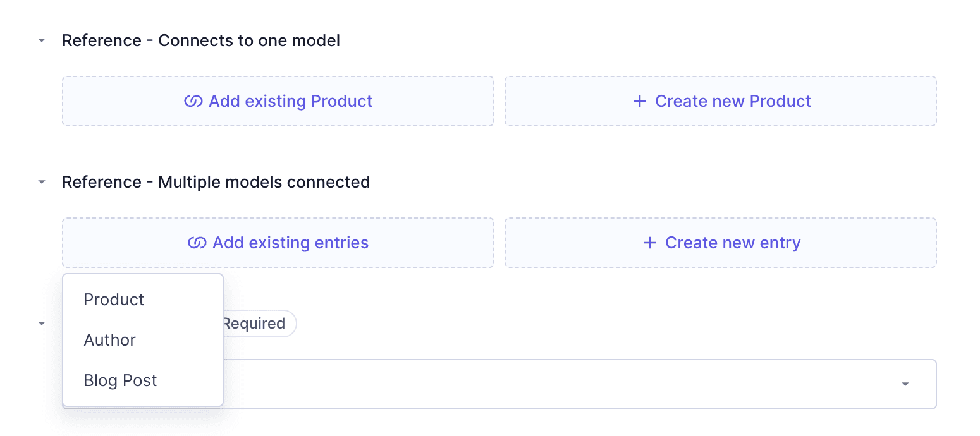Viewport: 980px width, 436px height.
Task: Choose Author from the model popup
Action: coord(110,340)
